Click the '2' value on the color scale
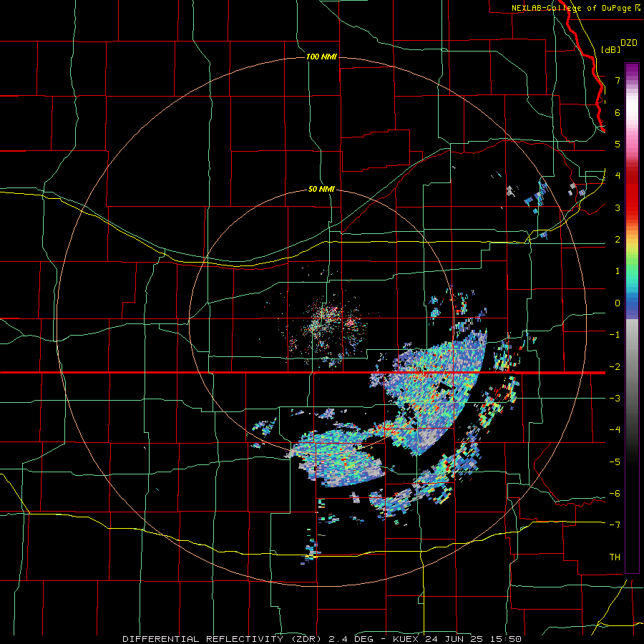 click(x=618, y=240)
